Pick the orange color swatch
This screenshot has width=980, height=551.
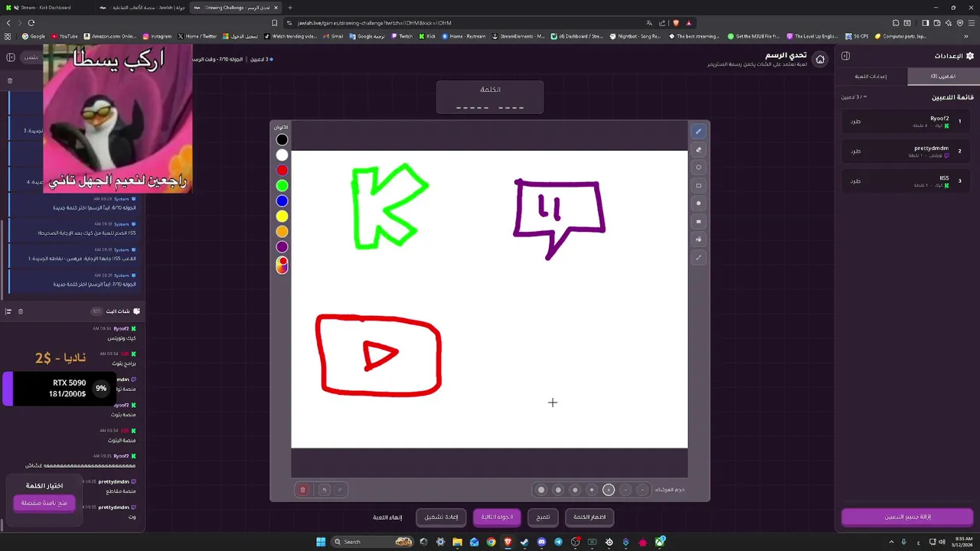coord(282,232)
